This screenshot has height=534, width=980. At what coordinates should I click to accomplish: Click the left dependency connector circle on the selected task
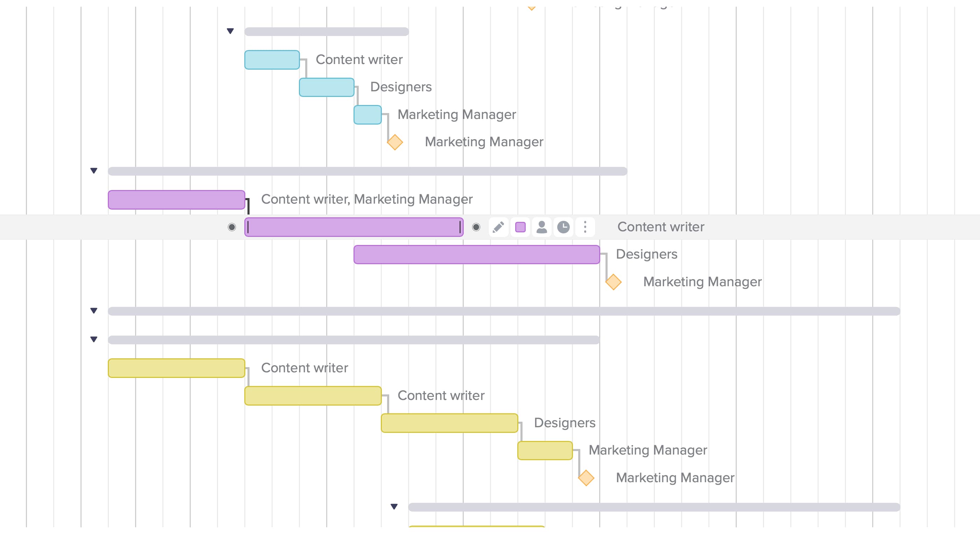232,227
